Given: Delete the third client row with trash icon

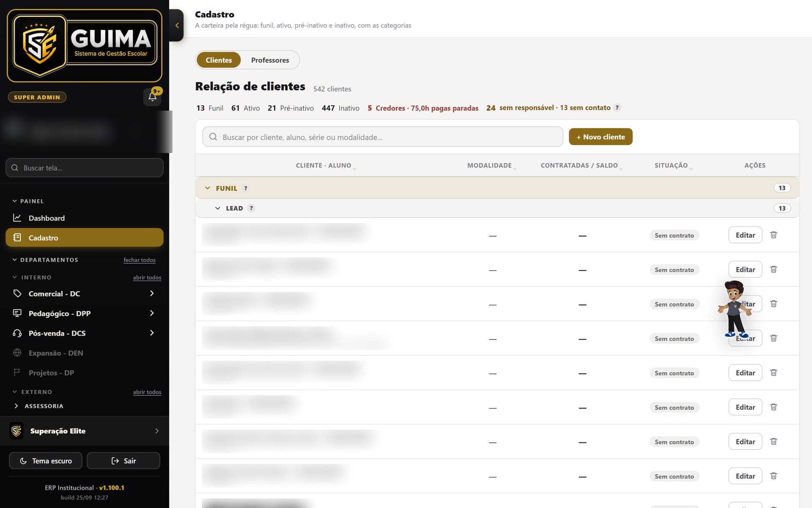Looking at the screenshot, I should pyautogui.click(x=774, y=304).
